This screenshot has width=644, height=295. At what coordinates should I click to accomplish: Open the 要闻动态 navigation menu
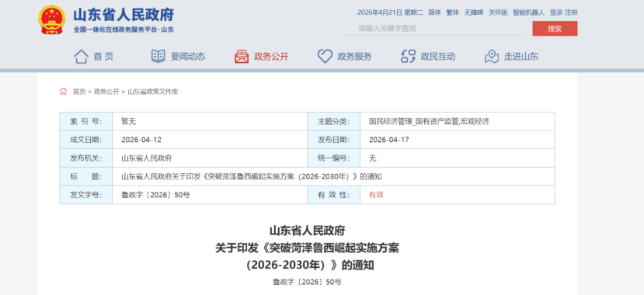coord(188,57)
